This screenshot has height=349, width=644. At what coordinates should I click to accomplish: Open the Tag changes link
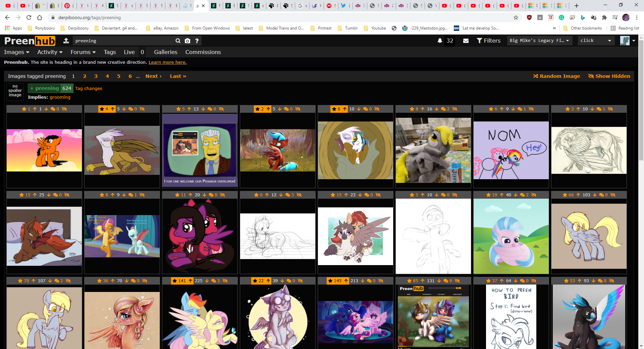(89, 88)
